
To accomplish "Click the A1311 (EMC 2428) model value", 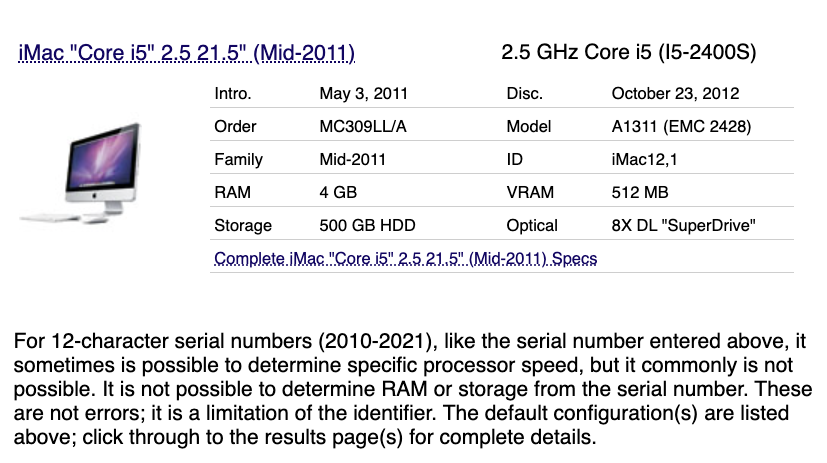I will coord(681,127).
